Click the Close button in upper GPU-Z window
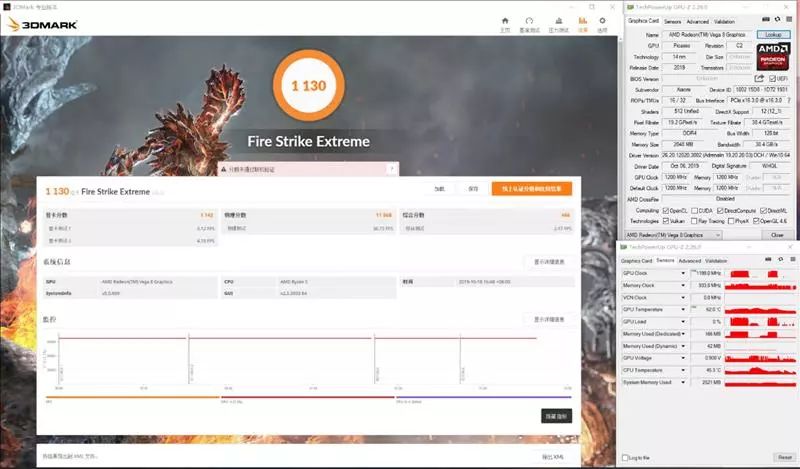The image size is (800, 469). click(777, 235)
